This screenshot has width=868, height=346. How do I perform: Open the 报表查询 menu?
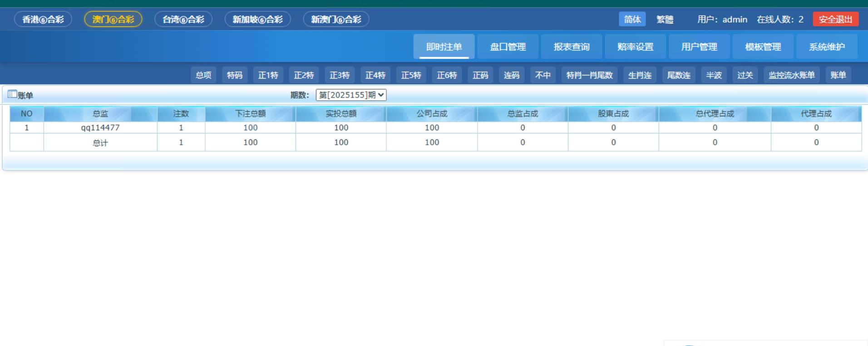pos(572,47)
